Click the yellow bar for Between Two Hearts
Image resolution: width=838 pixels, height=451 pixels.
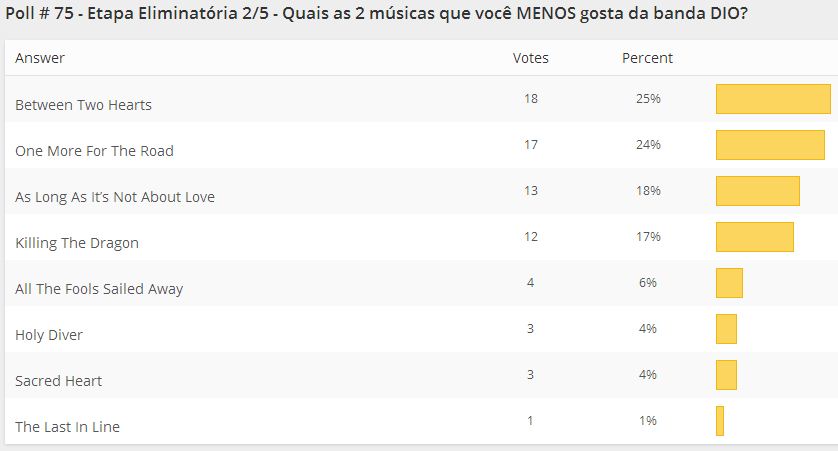coord(773,99)
